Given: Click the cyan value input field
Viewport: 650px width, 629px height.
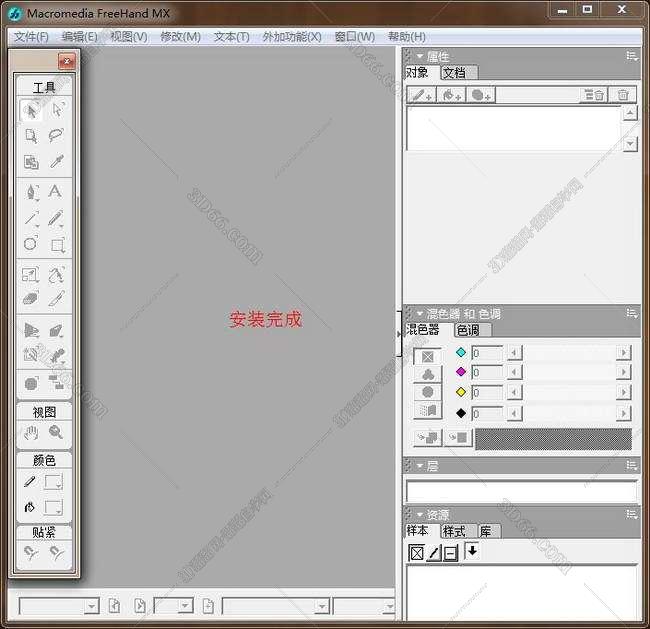Looking at the screenshot, I should point(486,353).
